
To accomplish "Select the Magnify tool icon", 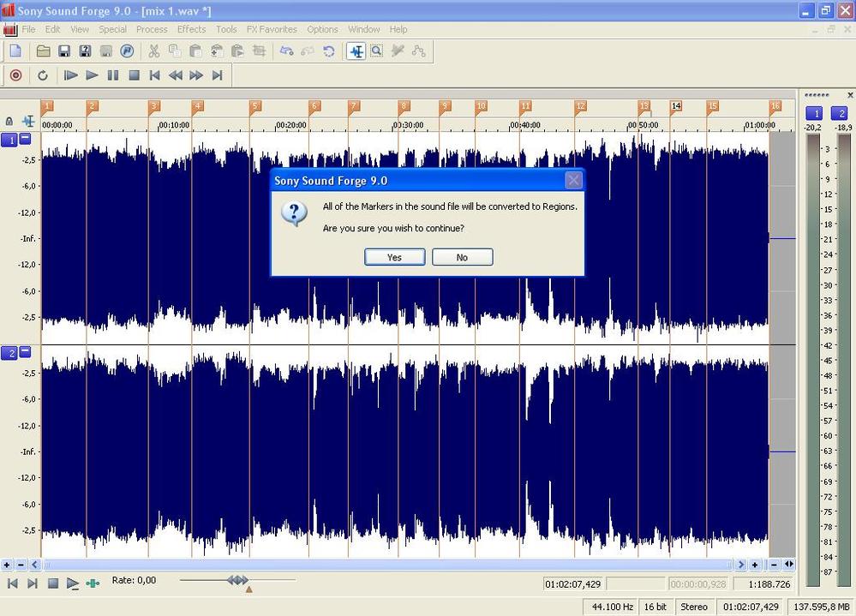I will click(377, 51).
